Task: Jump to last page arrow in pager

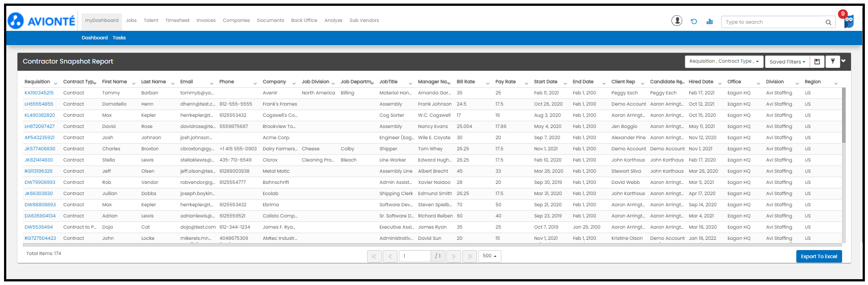Action: 470,256
